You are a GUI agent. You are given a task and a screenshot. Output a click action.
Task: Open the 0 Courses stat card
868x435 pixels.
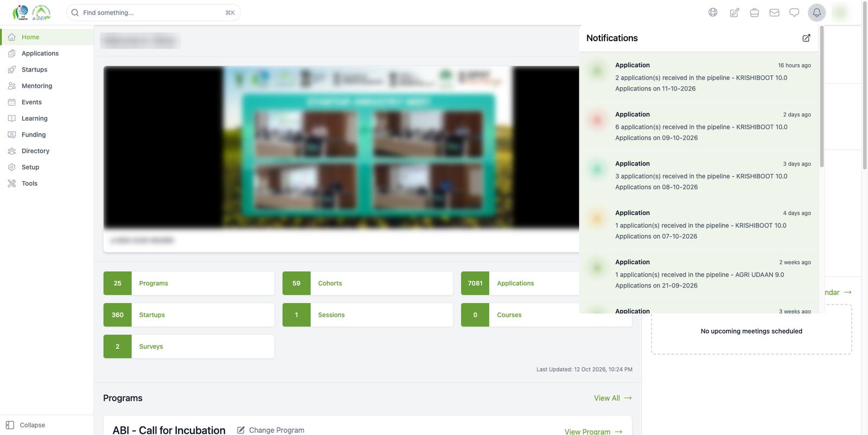(546, 315)
